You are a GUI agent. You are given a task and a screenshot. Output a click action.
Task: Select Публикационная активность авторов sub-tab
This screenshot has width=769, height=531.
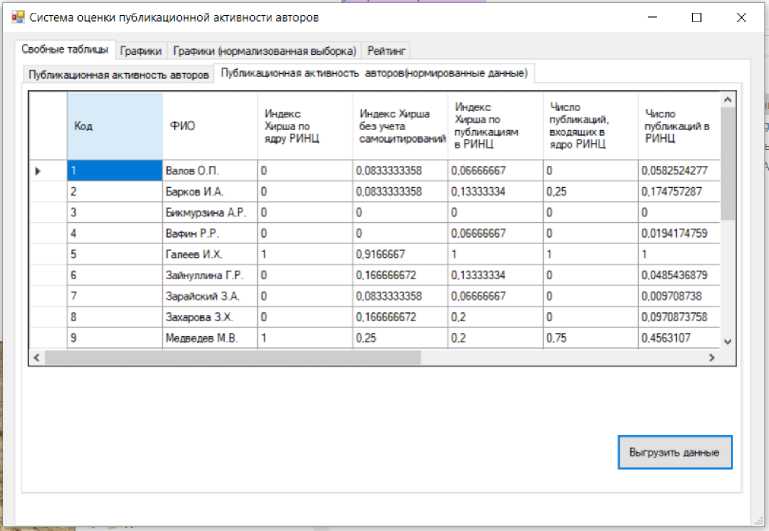coord(118,75)
